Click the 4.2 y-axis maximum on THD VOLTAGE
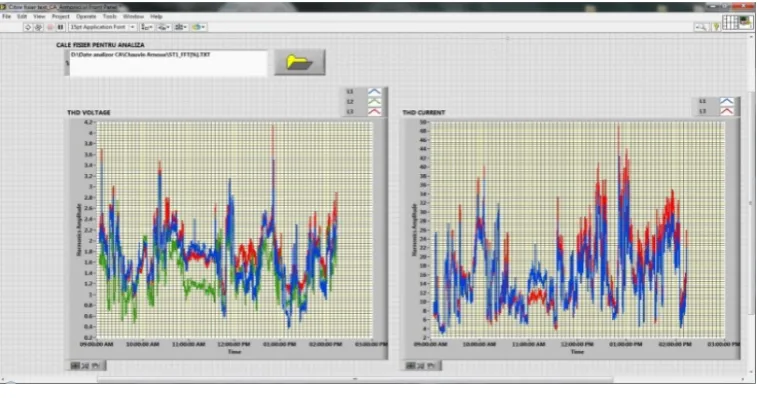Screen dimensions: 757x398 [x=89, y=122]
